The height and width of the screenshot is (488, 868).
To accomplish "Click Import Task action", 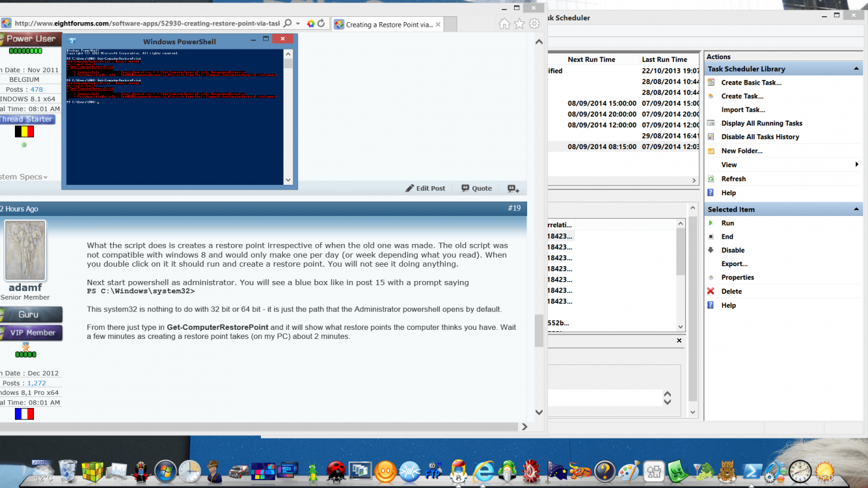I will tap(743, 110).
